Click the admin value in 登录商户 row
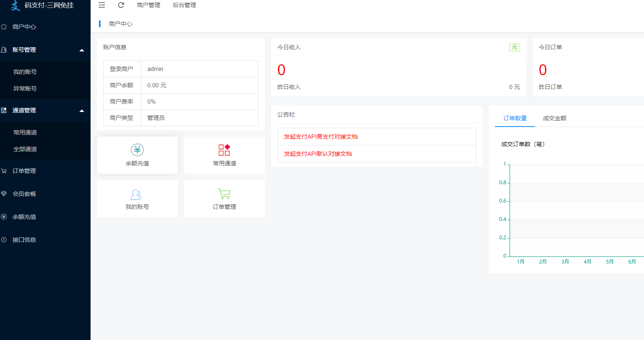Screen dimensions: 644x340 tap(155, 69)
